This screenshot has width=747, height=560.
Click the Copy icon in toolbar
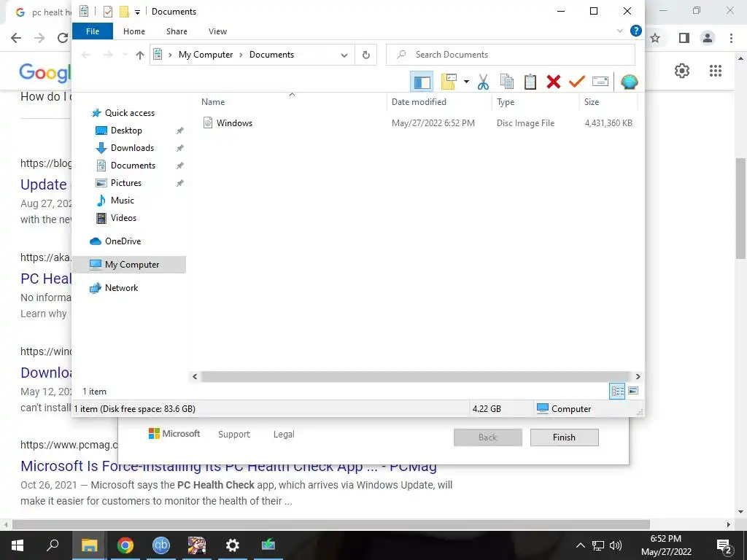coord(507,82)
